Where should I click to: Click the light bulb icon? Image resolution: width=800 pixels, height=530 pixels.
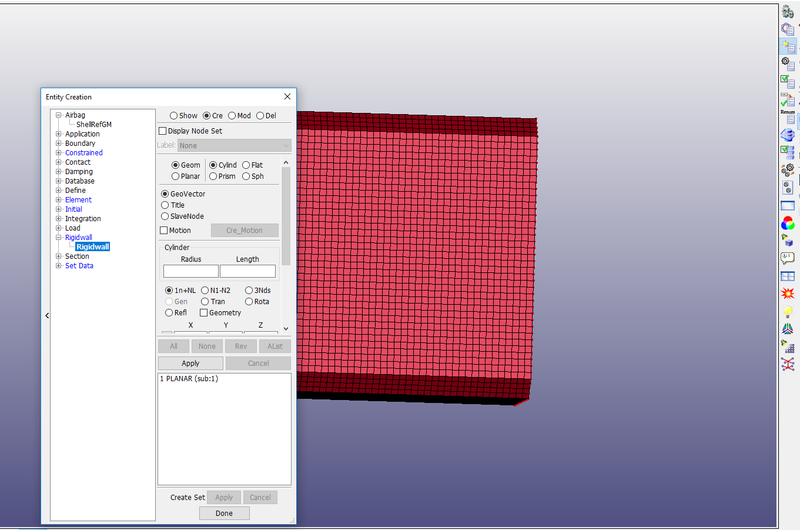point(788,311)
